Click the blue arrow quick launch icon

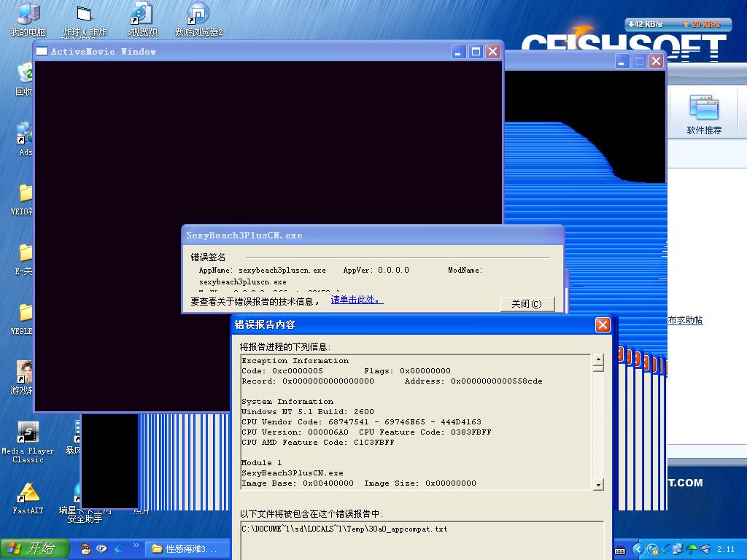117,549
